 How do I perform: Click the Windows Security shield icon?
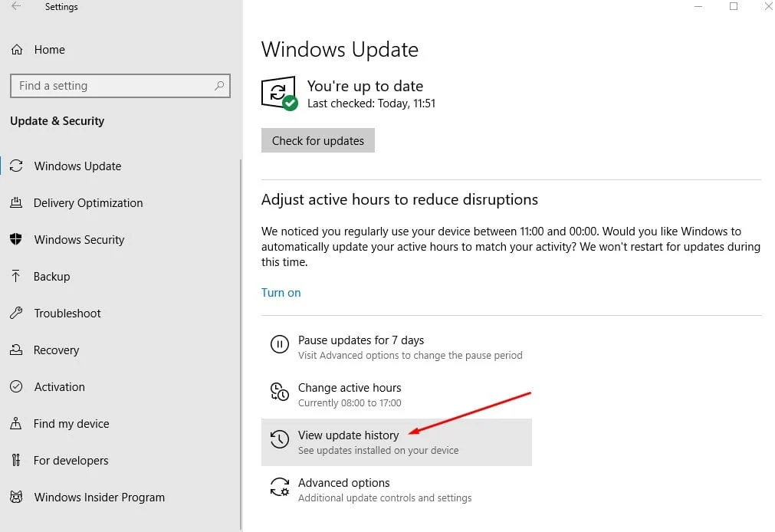point(16,240)
